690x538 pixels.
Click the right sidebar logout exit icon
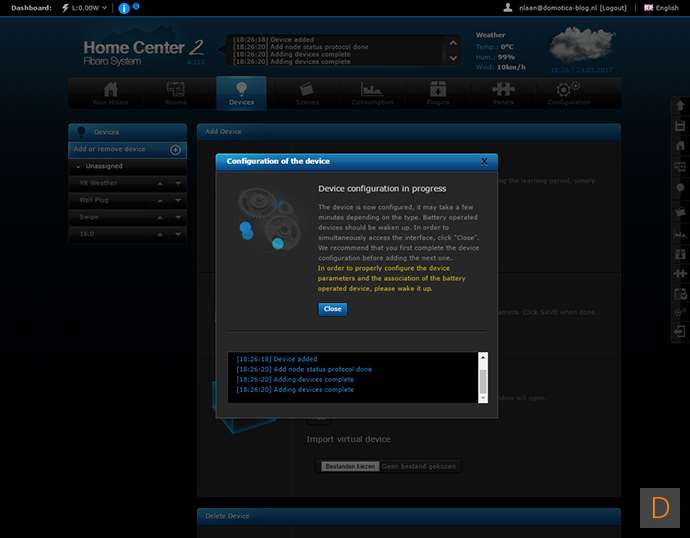[680, 331]
